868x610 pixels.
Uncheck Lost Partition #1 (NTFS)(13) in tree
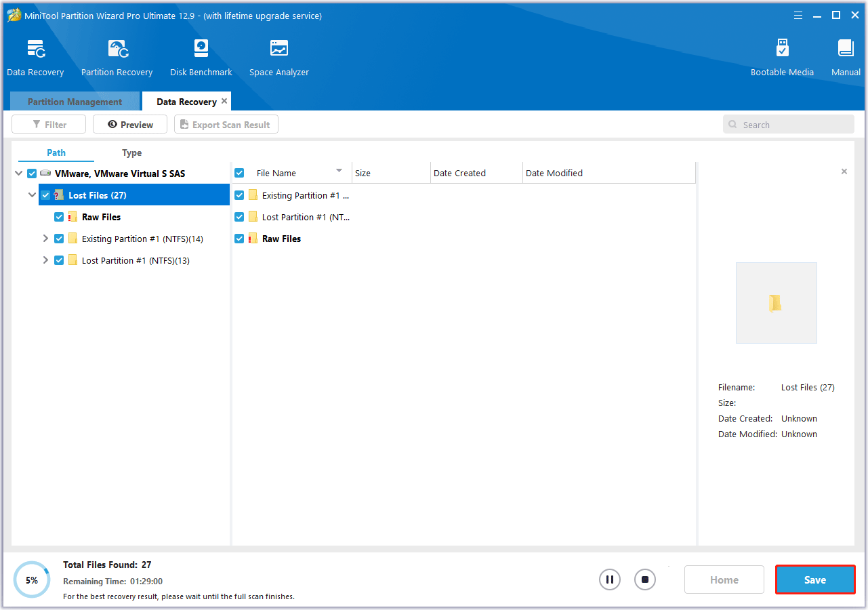59,260
